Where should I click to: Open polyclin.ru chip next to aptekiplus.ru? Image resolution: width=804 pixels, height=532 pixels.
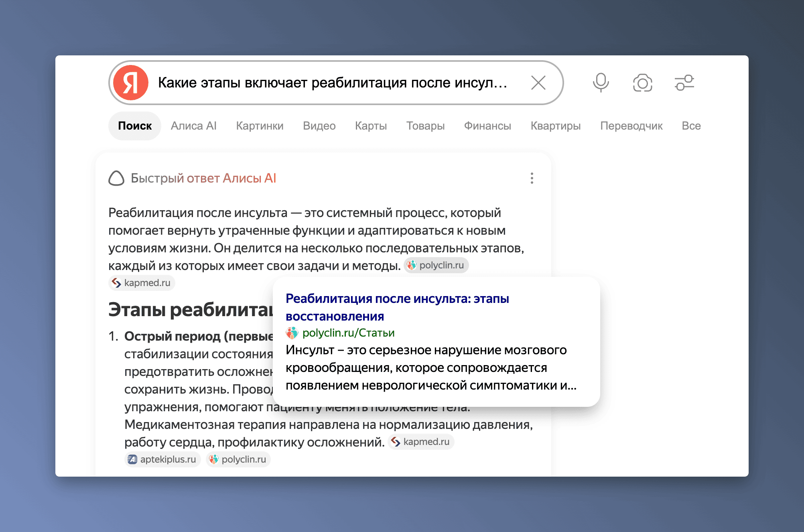[x=238, y=459]
